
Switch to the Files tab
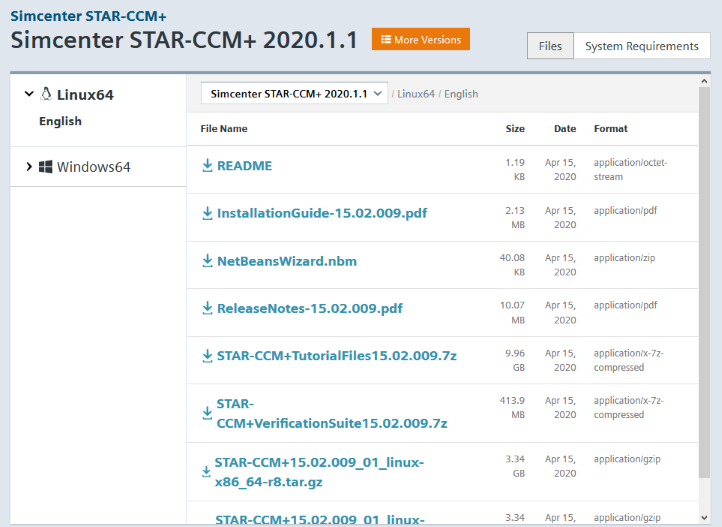[x=550, y=46]
